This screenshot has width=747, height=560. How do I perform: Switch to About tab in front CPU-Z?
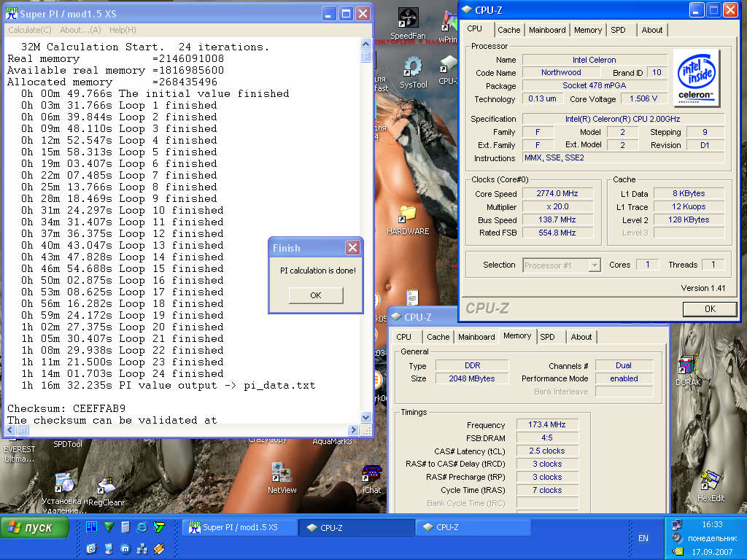651,29
